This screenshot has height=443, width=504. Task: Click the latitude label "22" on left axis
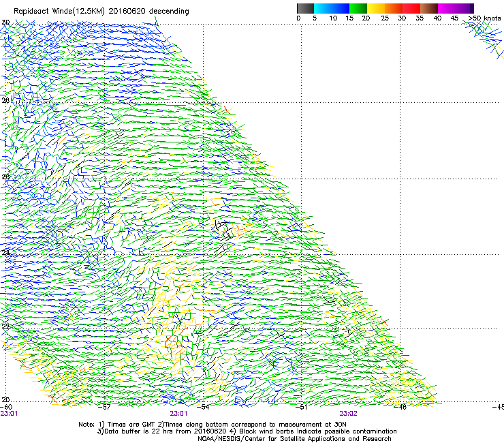[5, 327]
